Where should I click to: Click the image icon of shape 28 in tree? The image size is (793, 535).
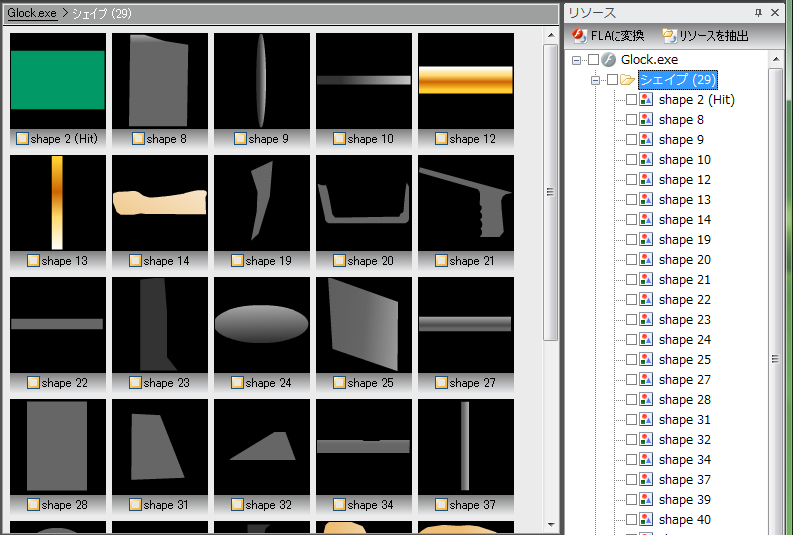pyautogui.click(x=646, y=399)
